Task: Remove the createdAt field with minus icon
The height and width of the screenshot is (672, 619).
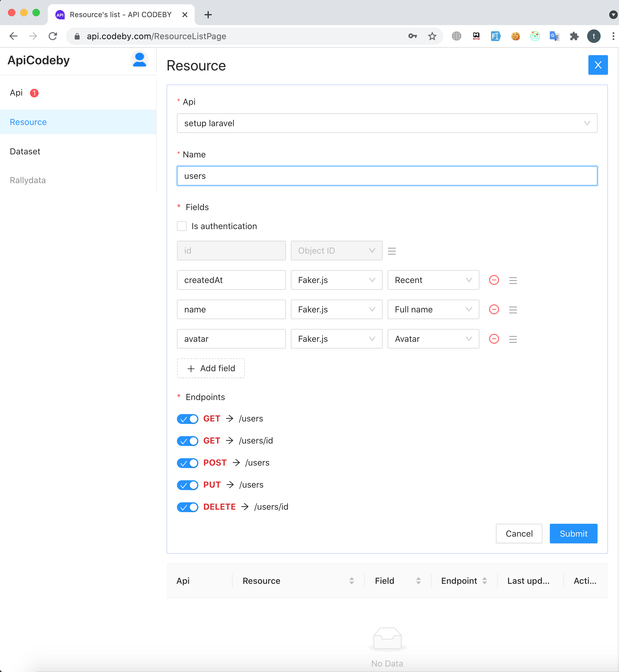Action: point(494,280)
